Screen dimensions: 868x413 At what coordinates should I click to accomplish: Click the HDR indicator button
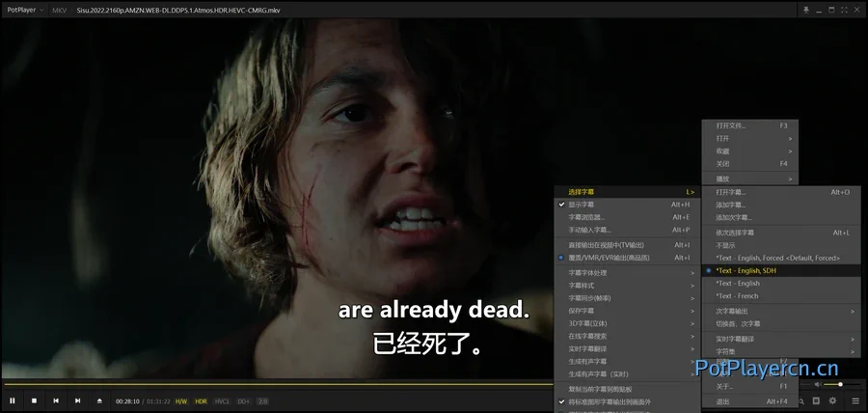[x=201, y=400]
